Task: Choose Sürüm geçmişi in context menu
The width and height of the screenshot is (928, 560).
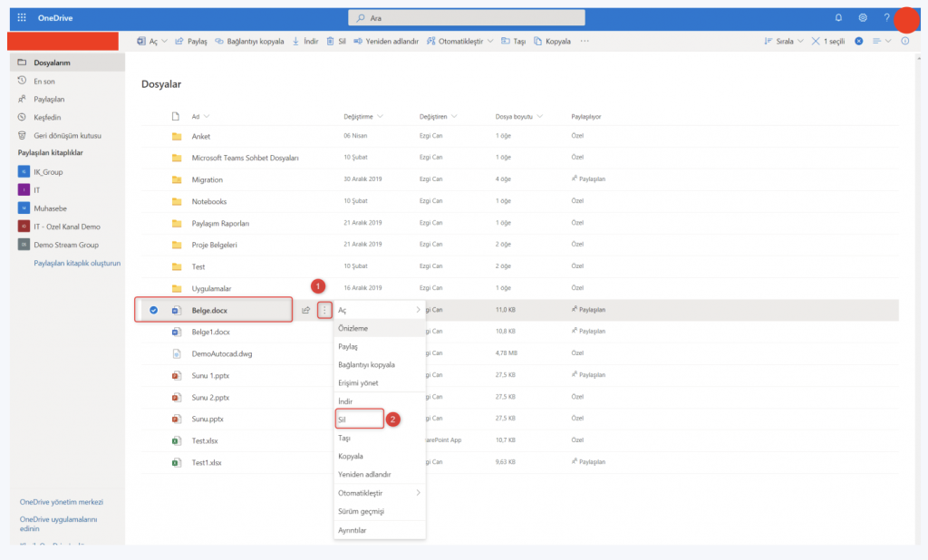Action: (362, 511)
